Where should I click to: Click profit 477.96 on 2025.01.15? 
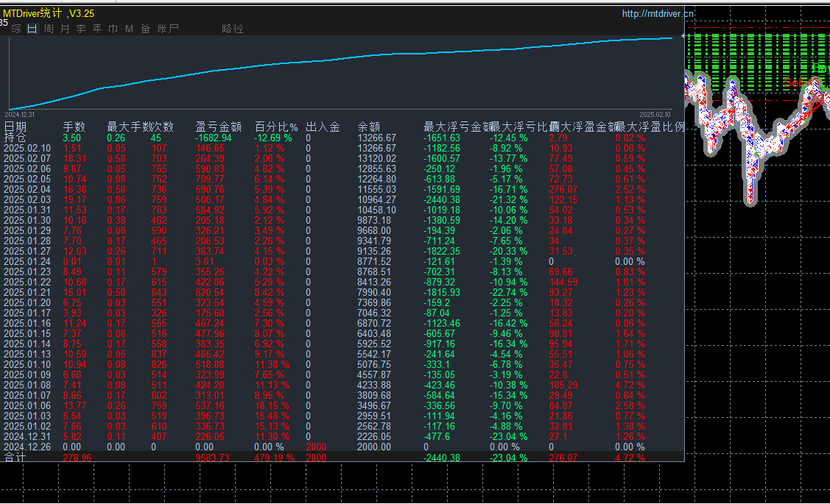tap(210, 334)
